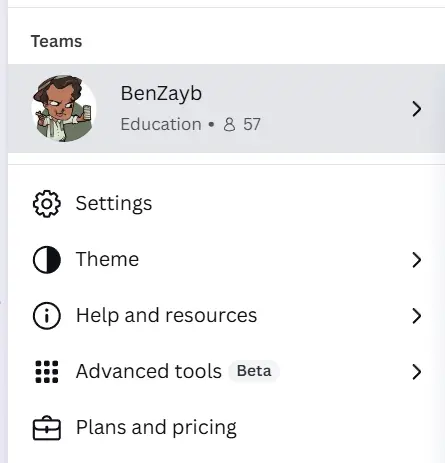Viewport: 445px width, 463px height.
Task: Click the Education plan label
Action: coord(161,124)
